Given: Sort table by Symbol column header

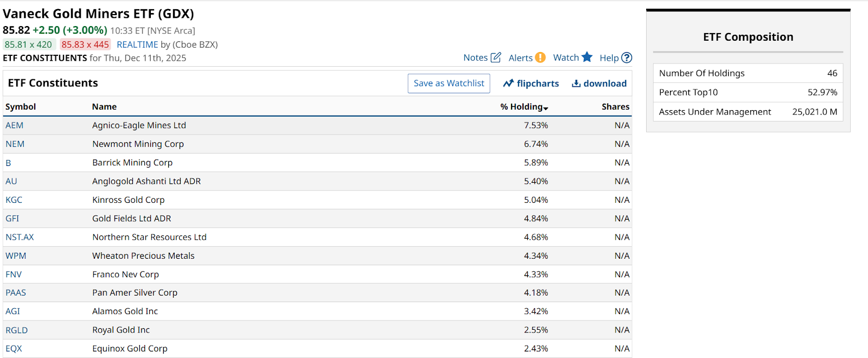Looking at the screenshot, I should (x=21, y=107).
